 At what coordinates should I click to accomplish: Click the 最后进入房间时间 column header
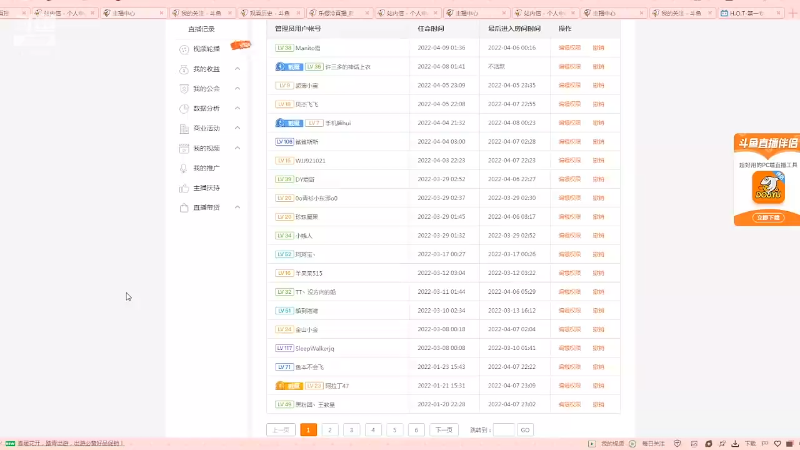[514, 29]
